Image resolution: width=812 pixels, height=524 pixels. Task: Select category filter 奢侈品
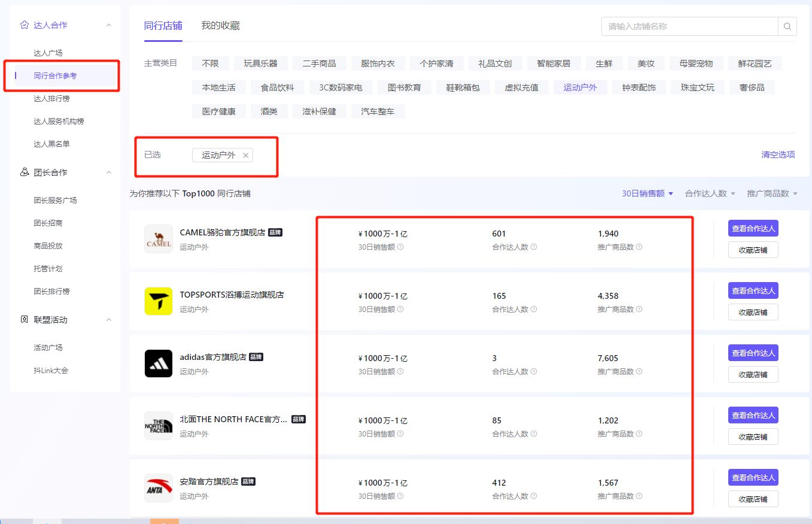click(752, 87)
